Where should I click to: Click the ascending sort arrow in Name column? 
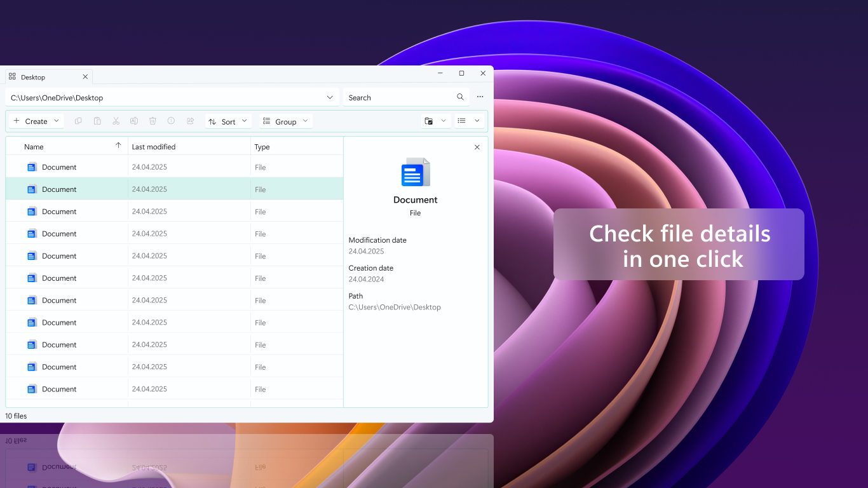[118, 146]
